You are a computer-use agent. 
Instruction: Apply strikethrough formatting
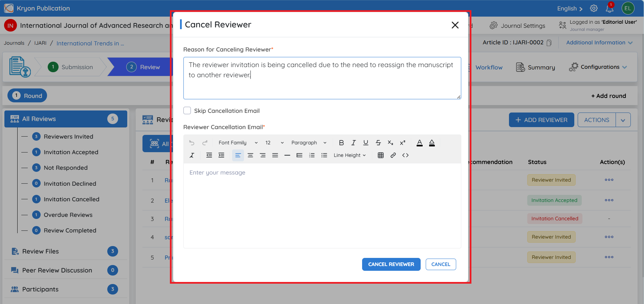coord(378,143)
